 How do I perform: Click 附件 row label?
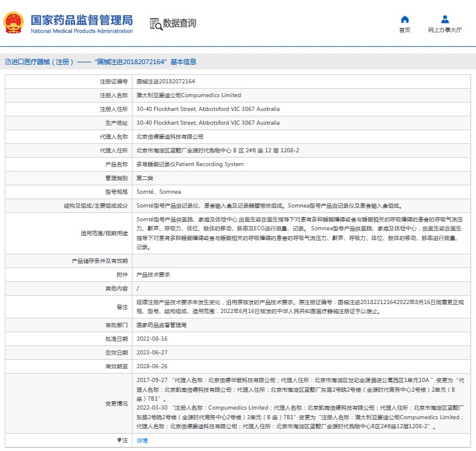pos(122,275)
